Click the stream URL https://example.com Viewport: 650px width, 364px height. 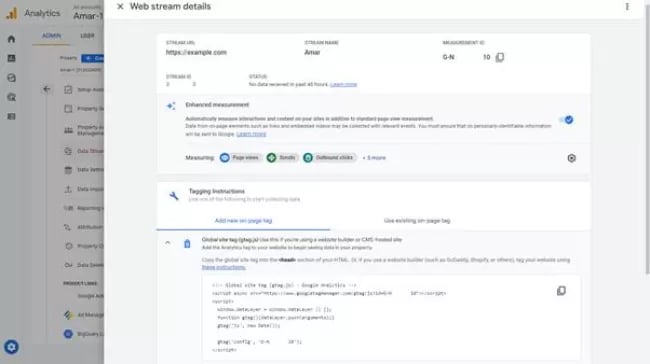click(196, 53)
